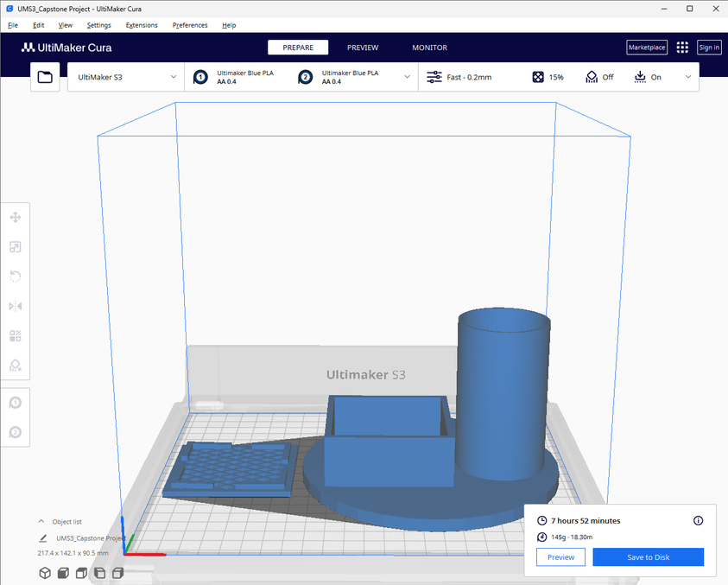Open the Preferences menu
The height and width of the screenshot is (585, 728).
point(190,25)
